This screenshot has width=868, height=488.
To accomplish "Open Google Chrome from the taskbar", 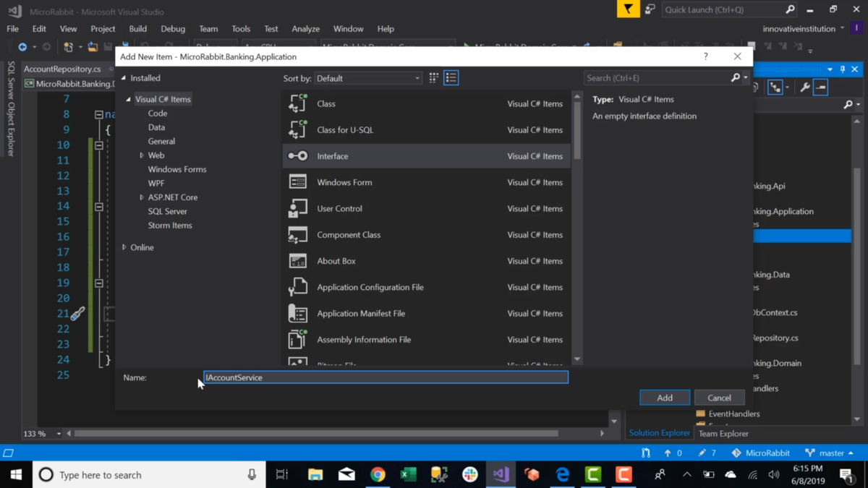I will [x=378, y=475].
